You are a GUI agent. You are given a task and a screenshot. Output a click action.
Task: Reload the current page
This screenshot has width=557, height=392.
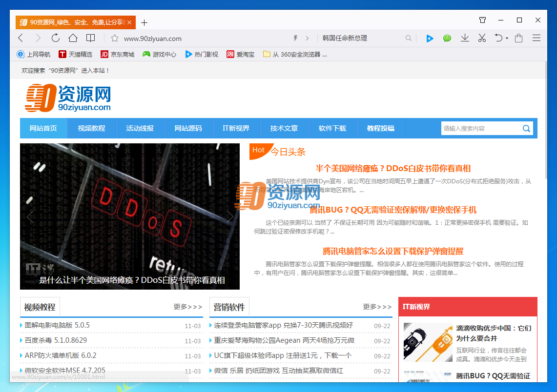[x=56, y=38]
